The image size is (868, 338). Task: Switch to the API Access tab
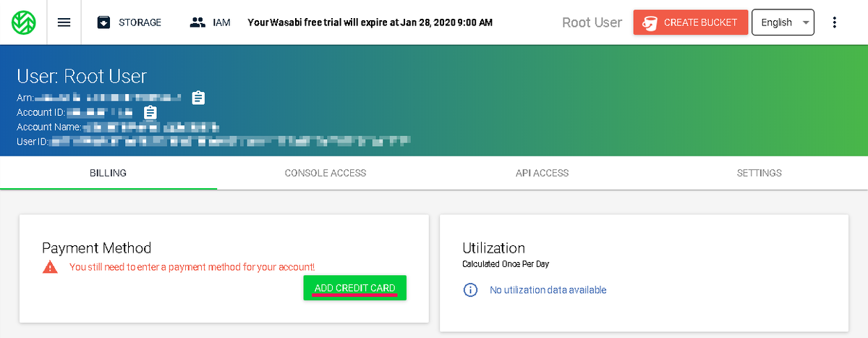[542, 173]
